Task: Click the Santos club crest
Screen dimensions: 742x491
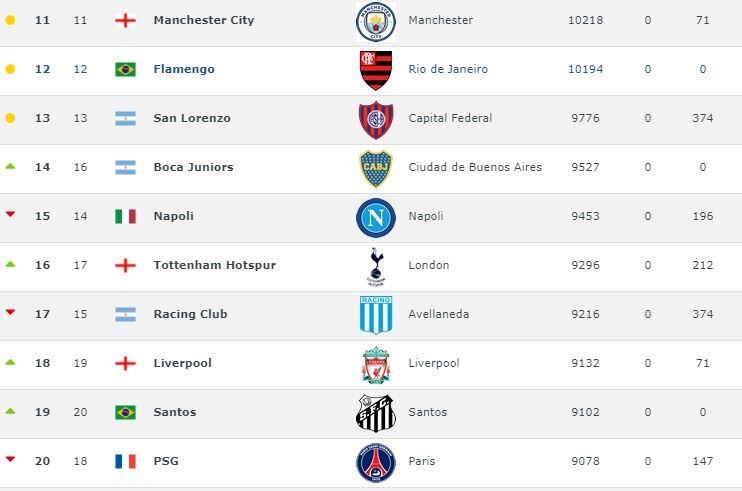Action: [376, 413]
